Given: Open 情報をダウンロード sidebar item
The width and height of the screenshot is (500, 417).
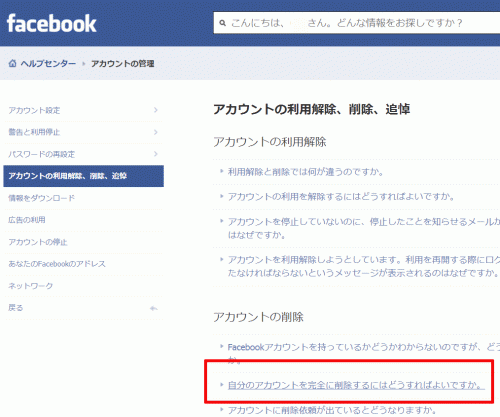Looking at the screenshot, I should pyautogui.click(x=83, y=198).
